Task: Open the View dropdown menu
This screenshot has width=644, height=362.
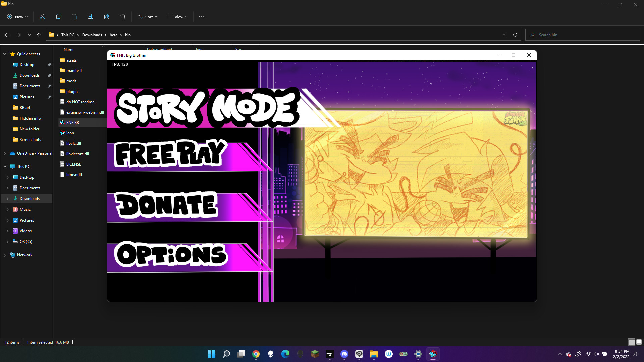Action: (x=177, y=17)
